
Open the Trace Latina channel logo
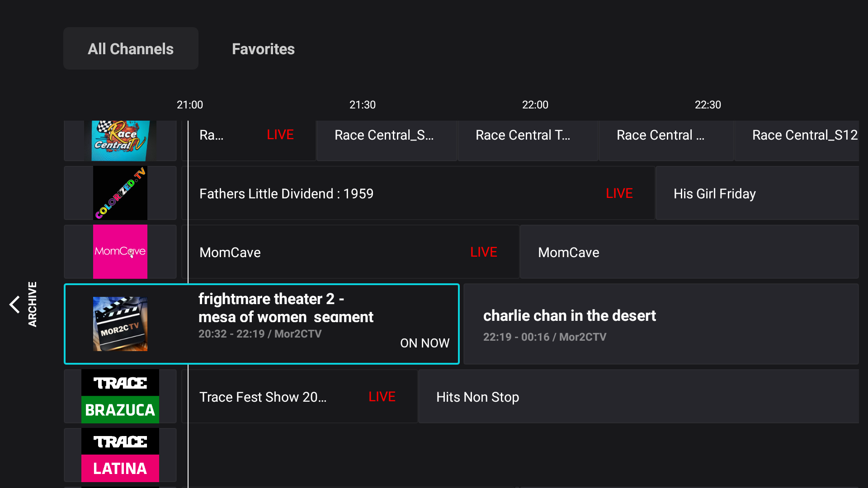(120, 455)
